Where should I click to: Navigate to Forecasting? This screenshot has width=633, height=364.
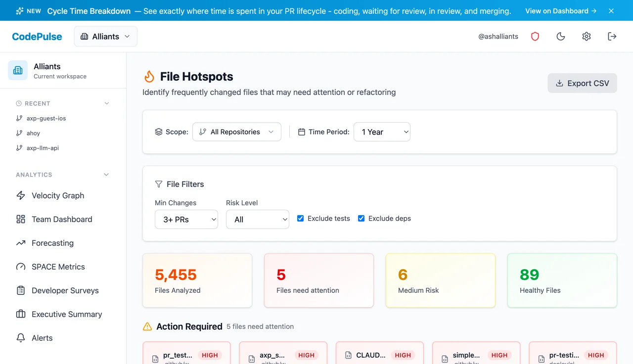click(x=63, y=243)
